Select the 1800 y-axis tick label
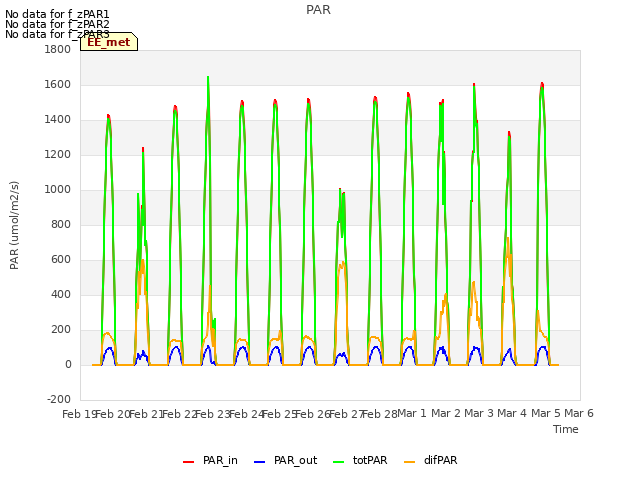The height and width of the screenshot is (480, 640). [x=58, y=49]
